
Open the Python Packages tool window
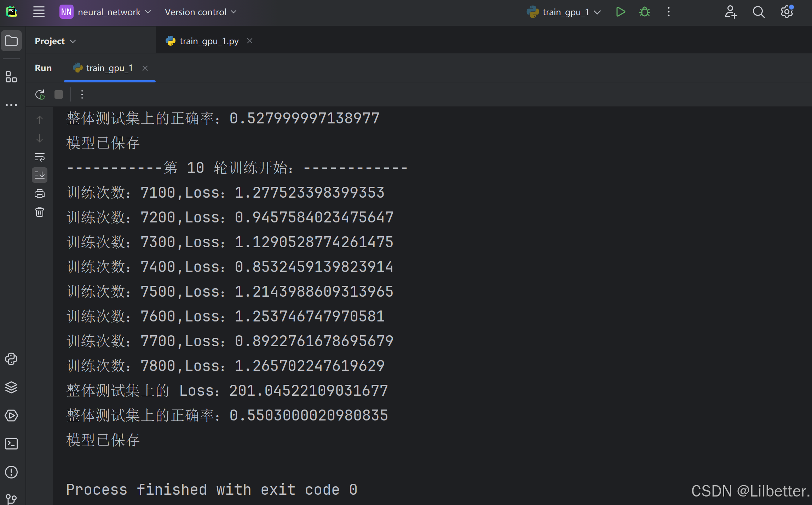click(11, 388)
